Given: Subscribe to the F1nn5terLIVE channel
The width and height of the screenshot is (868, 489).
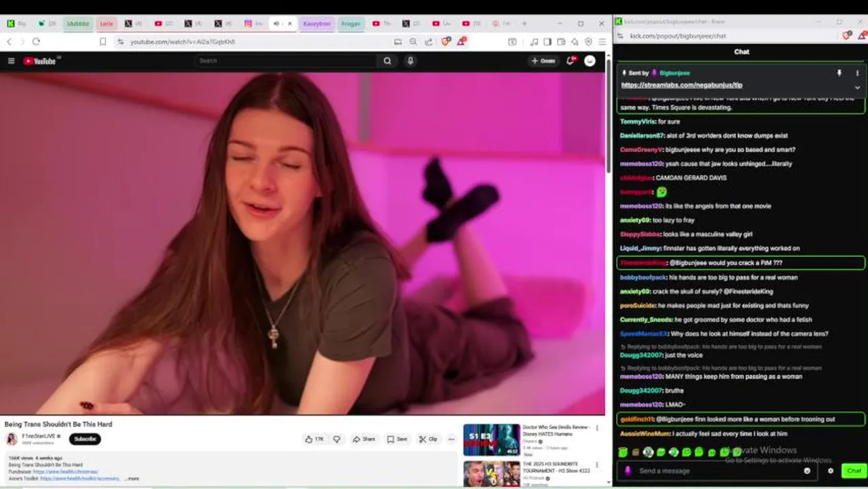Looking at the screenshot, I should (85, 439).
